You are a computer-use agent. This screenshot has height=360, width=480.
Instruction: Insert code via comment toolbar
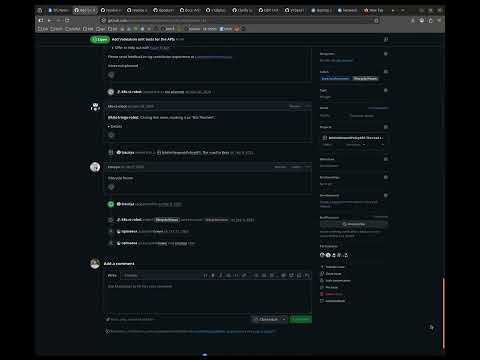236,275
